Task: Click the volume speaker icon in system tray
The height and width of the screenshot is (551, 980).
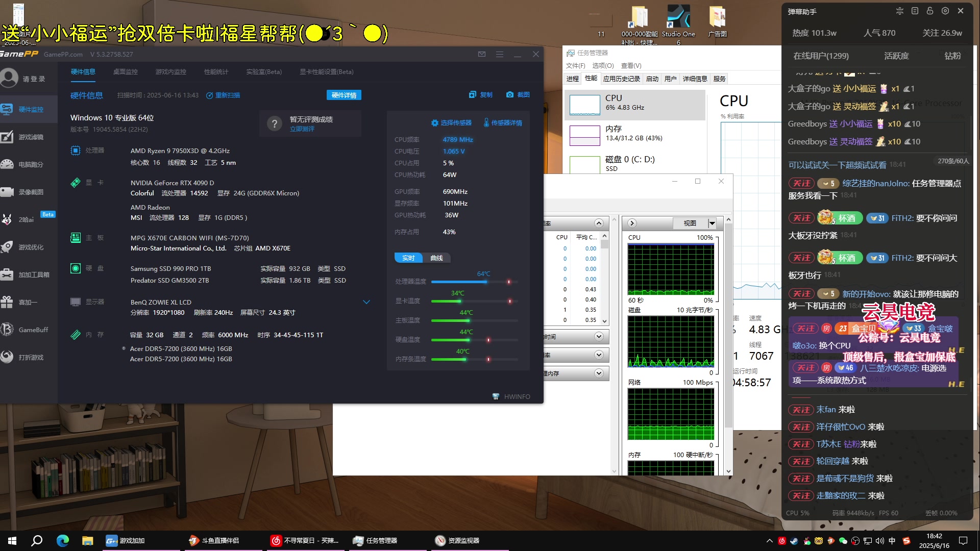Action: coord(880,541)
